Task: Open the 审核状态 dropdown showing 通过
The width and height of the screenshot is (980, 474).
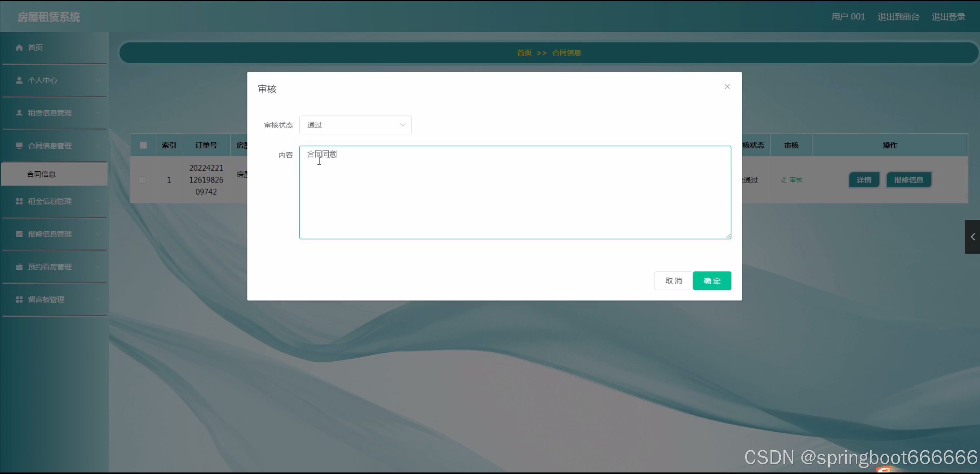Action: point(355,125)
